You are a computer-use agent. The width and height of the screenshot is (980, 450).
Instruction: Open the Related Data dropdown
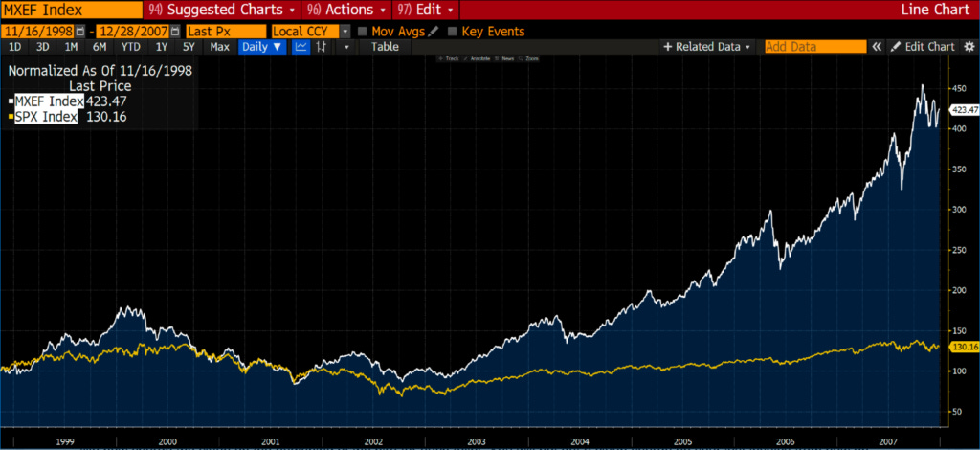coord(709,47)
